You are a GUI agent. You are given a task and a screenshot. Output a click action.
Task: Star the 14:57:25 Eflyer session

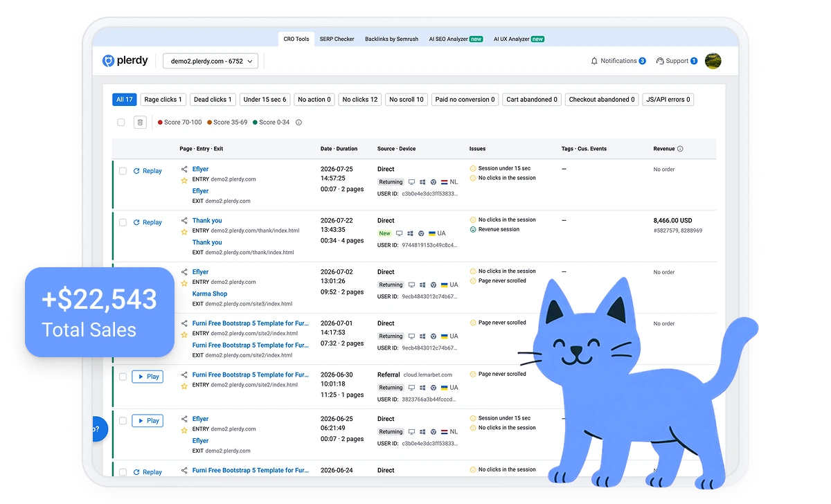click(184, 180)
